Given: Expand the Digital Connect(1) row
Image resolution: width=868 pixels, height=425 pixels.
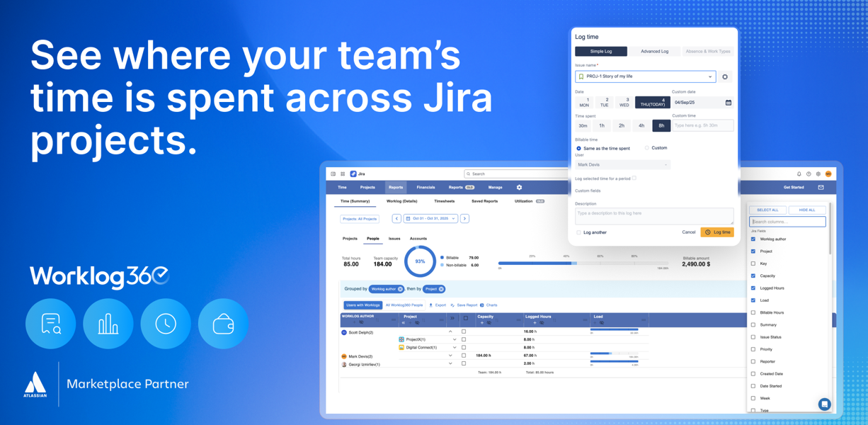Looking at the screenshot, I should point(455,348).
